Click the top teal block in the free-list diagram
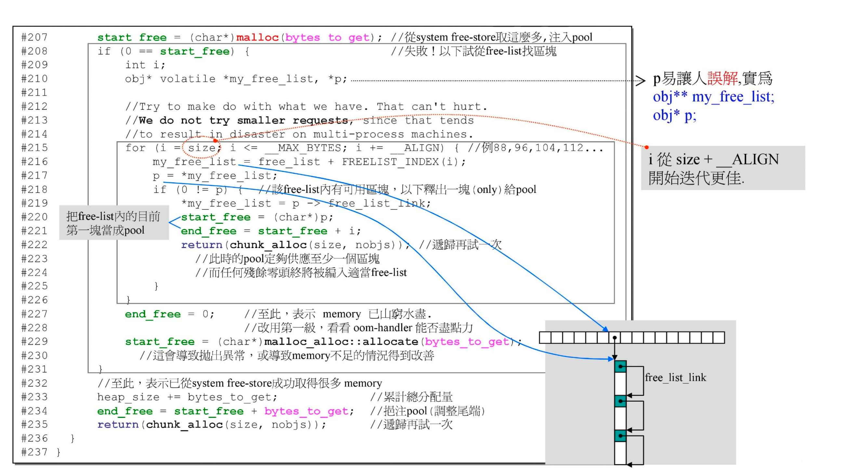Viewport: 868px width, 476px height. pos(620,367)
